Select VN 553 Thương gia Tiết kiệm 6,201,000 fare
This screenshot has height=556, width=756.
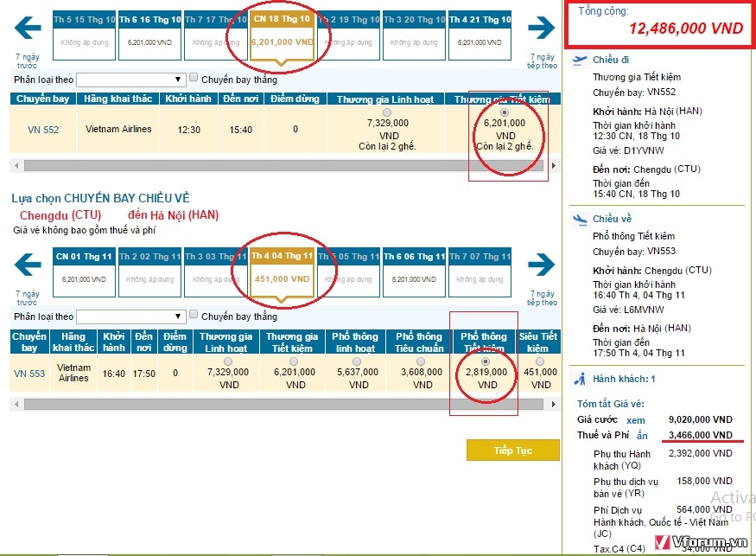click(294, 361)
